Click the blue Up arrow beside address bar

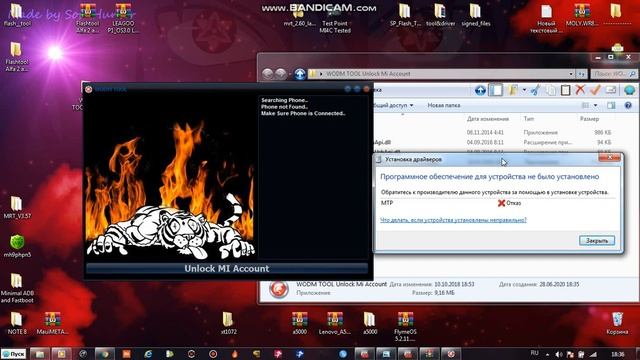(300, 74)
